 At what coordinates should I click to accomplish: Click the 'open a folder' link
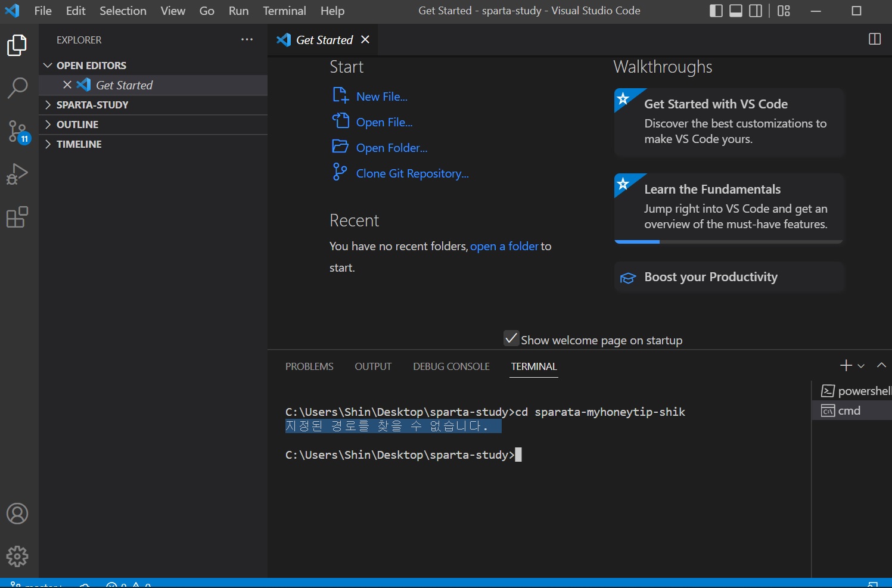504,246
